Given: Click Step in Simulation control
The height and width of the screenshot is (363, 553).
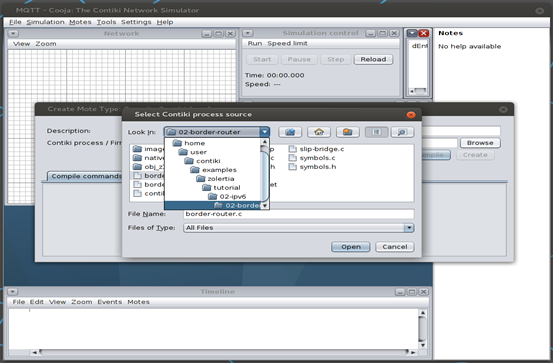Looking at the screenshot, I should pos(335,59).
